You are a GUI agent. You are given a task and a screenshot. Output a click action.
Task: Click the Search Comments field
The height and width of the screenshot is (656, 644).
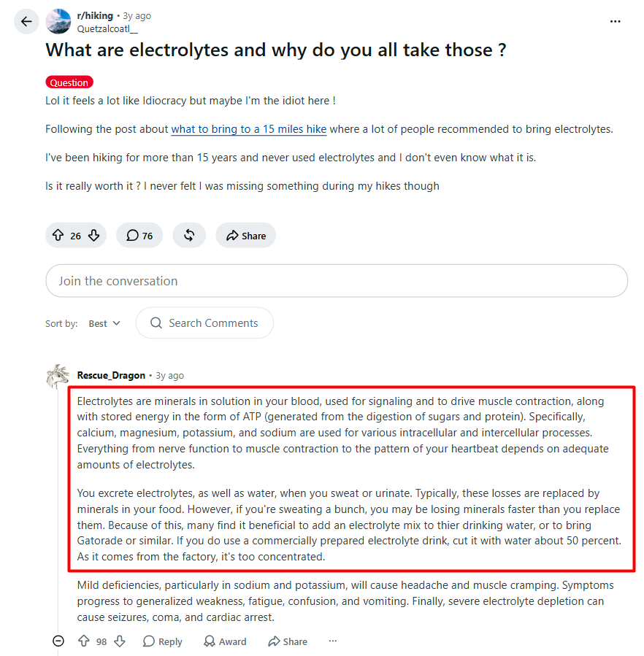(x=204, y=323)
